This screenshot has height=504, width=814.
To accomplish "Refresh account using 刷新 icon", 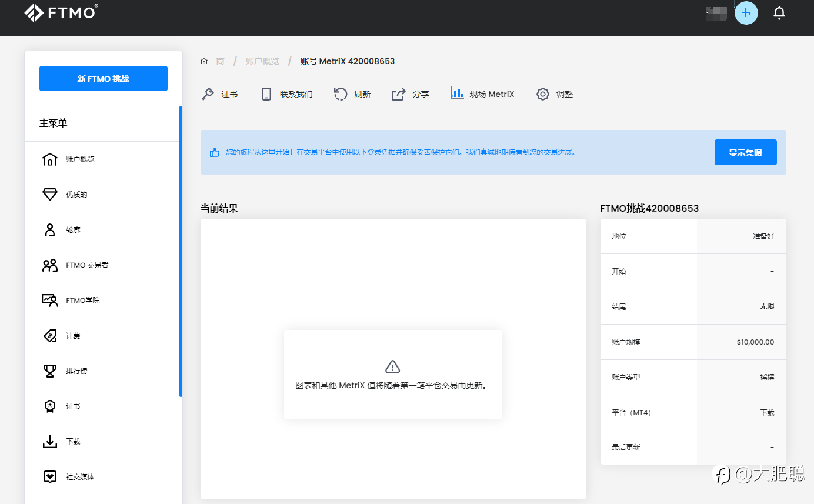I will pyautogui.click(x=341, y=94).
